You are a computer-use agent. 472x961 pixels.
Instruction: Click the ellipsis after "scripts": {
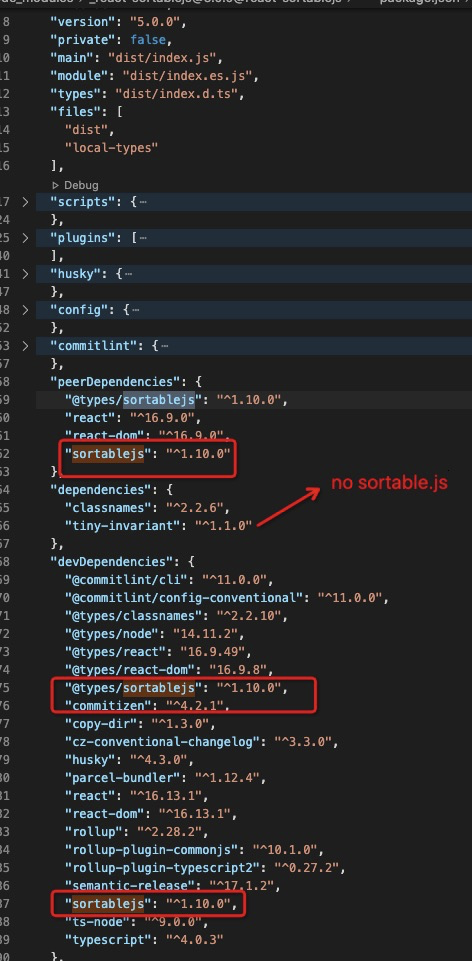pyautogui.click(x=143, y=202)
